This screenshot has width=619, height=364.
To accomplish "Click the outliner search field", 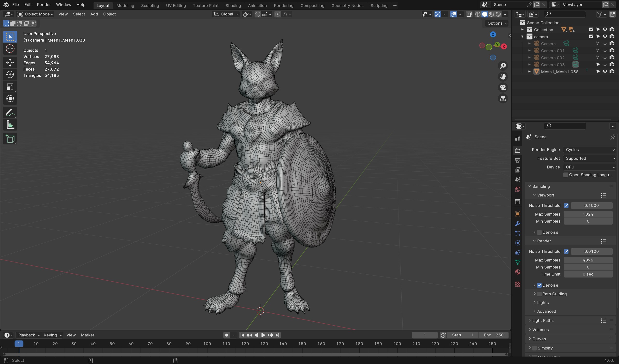I will [565, 14].
